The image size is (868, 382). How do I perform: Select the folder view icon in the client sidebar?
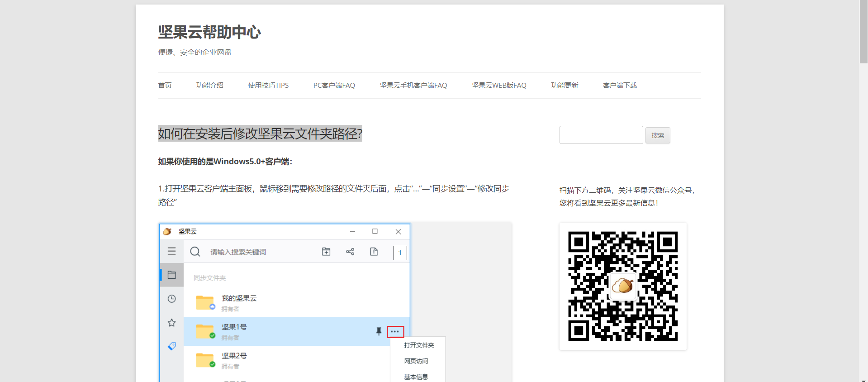[172, 275]
